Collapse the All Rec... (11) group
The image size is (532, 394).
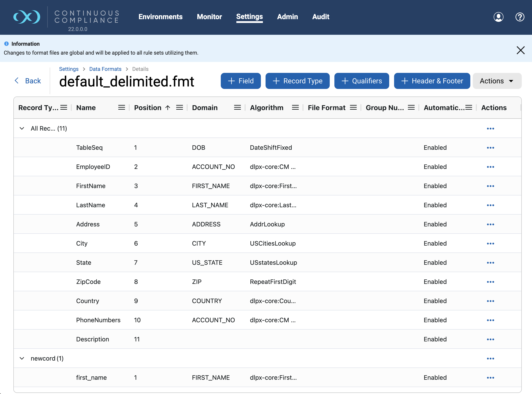[x=22, y=129]
